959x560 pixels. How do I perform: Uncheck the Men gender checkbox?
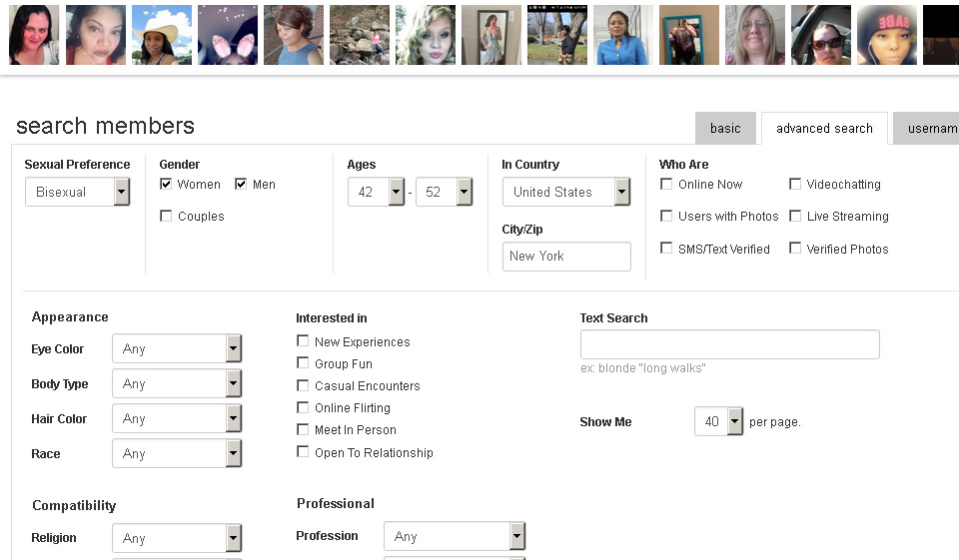[241, 184]
